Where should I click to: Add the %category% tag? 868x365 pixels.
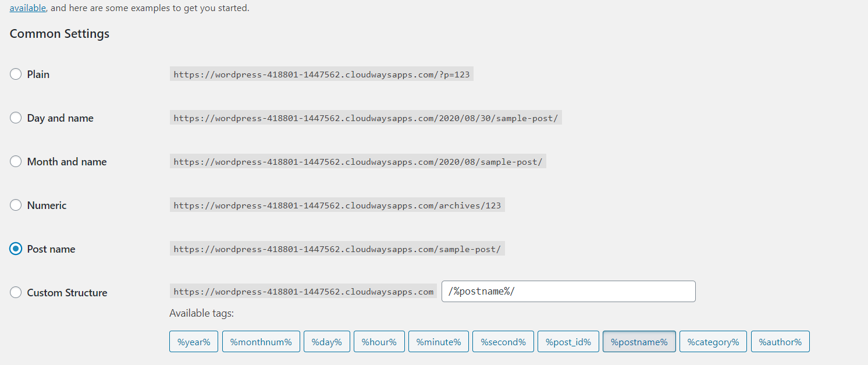[713, 342]
